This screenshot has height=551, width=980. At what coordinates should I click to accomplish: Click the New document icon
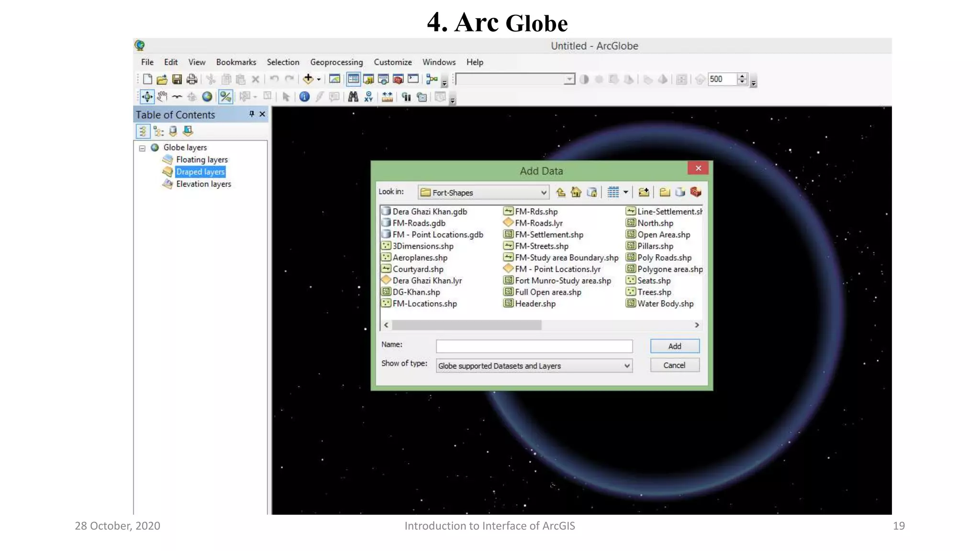point(147,79)
